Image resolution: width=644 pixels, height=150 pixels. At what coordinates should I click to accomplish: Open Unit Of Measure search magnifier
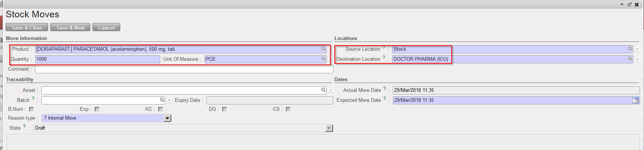click(323, 59)
